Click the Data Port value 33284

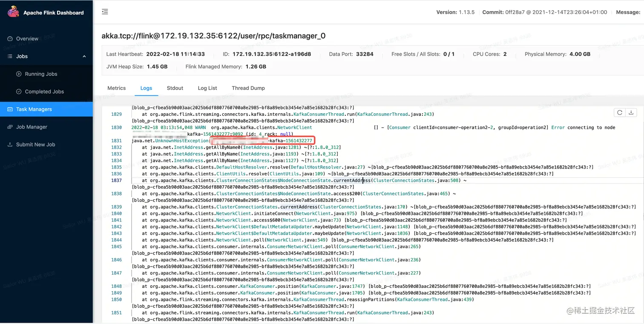[x=365, y=54]
